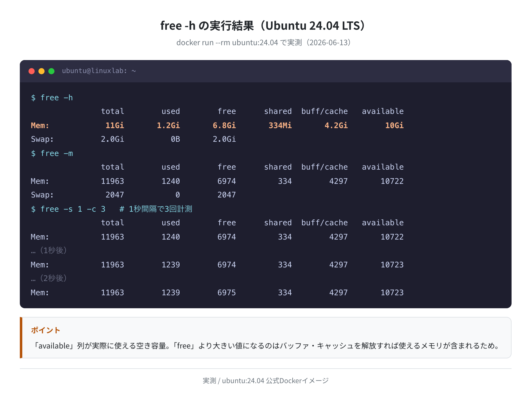Select the highlighted '4.2Gi' buff/cache value
This screenshot has height=398, width=532.
pyautogui.click(x=336, y=126)
